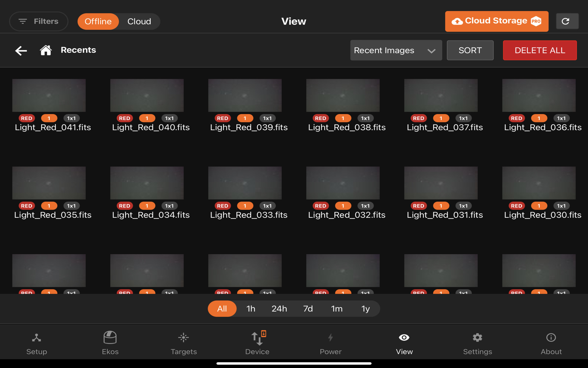This screenshot has width=588, height=368.
Task: Open the Filters panel
Action: pyautogui.click(x=39, y=21)
